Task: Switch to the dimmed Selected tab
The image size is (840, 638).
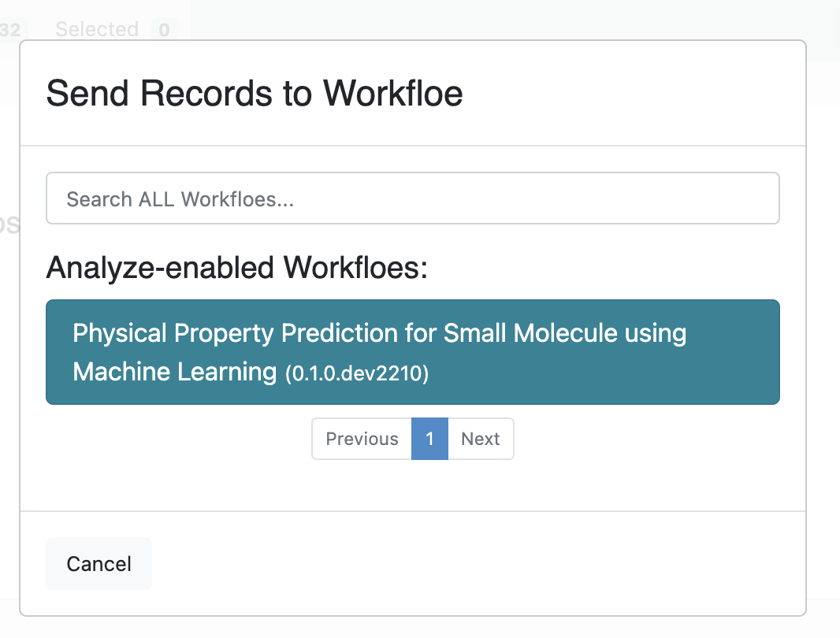Action: (x=97, y=29)
